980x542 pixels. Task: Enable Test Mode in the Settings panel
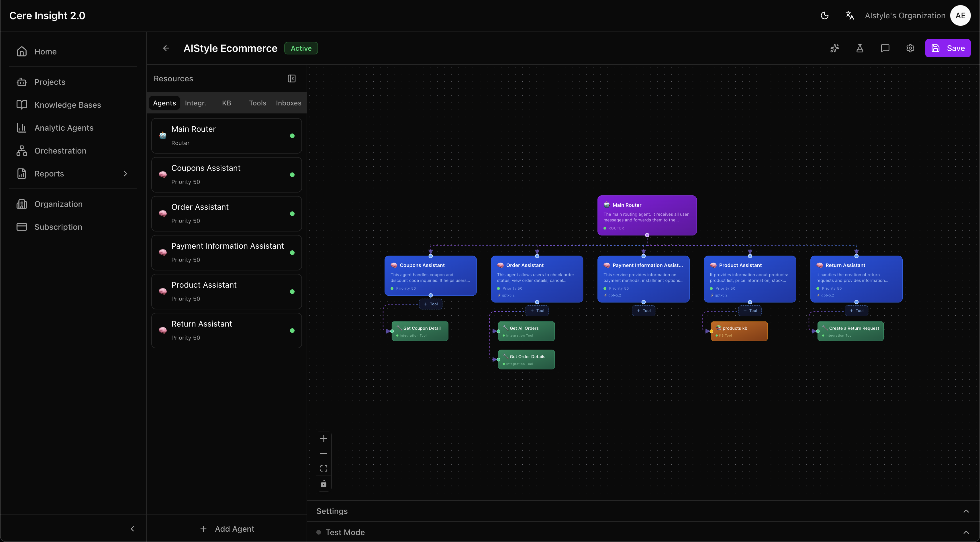tap(319, 533)
